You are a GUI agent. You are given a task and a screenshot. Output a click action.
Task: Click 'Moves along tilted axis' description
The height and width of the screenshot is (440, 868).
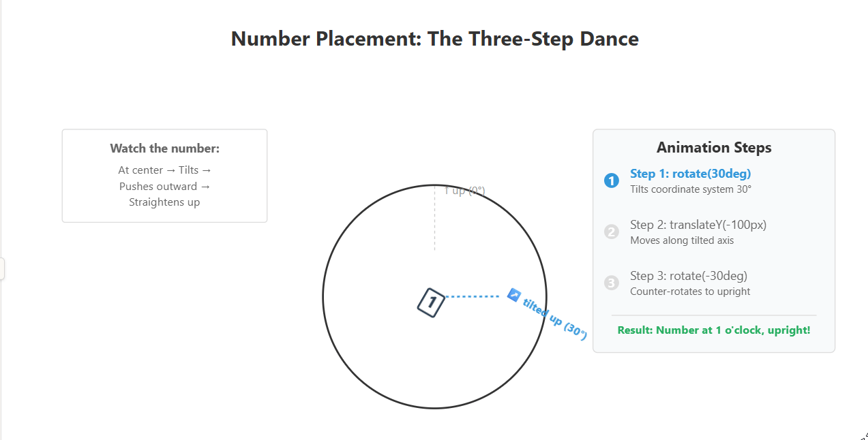(x=682, y=240)
